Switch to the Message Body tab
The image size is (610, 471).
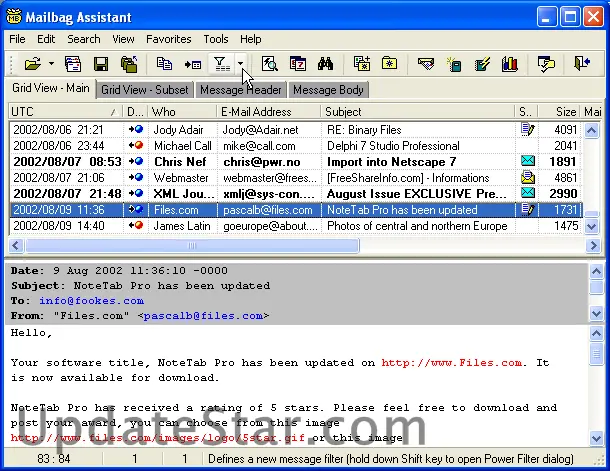(x=328, y=90)
